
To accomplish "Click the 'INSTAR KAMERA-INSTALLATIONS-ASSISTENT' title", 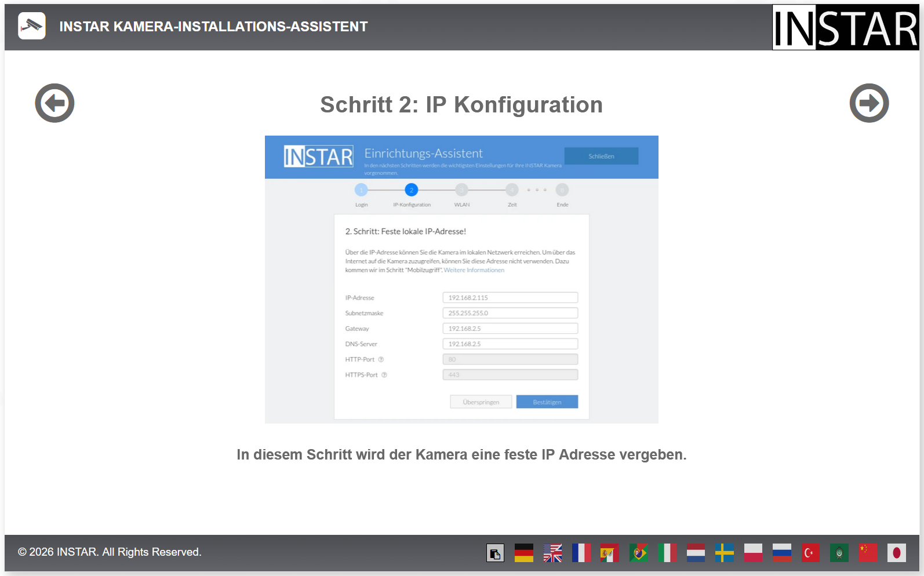I will tap(213, 27).
